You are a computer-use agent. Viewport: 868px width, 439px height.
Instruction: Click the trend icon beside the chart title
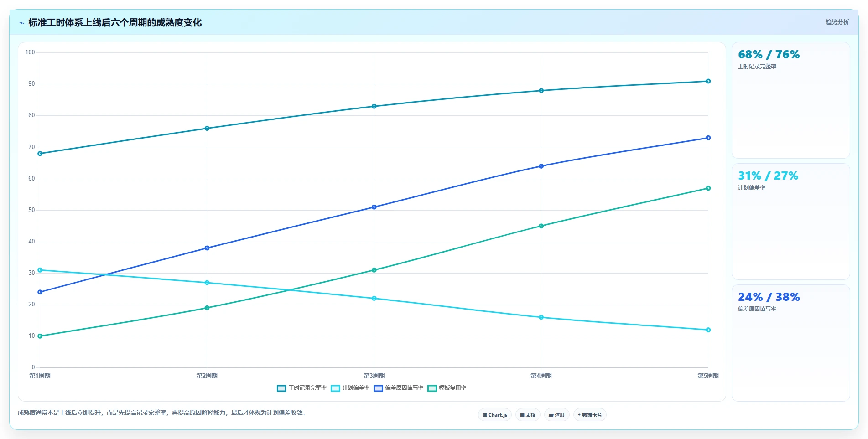(x=21, y=23)
